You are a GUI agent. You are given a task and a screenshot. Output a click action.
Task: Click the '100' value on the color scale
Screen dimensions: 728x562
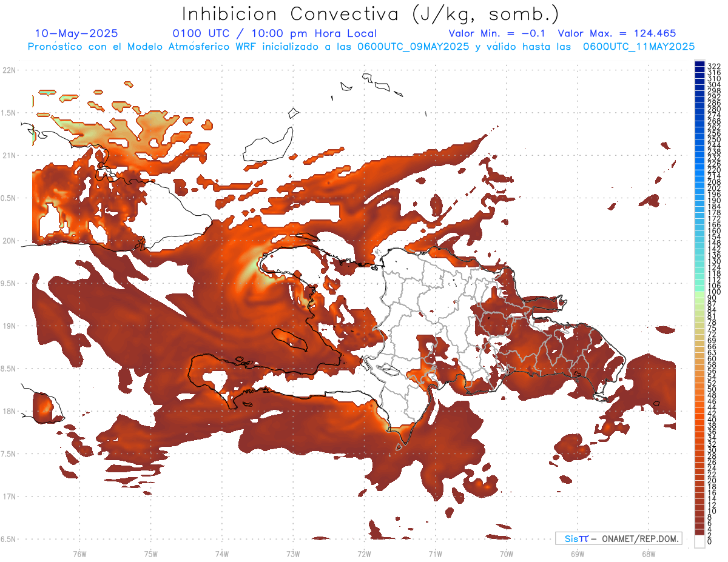click(713, 292)
